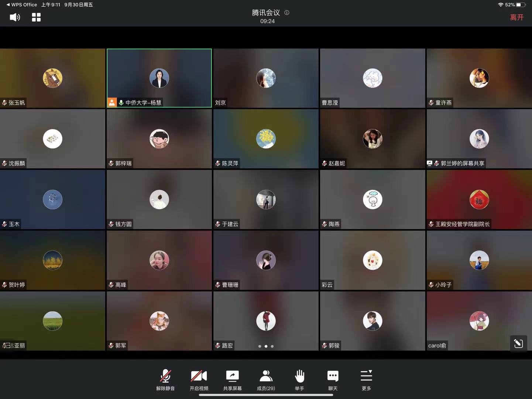532x399 pixels.
Task: Go to the first page dot
Action: 260,346
